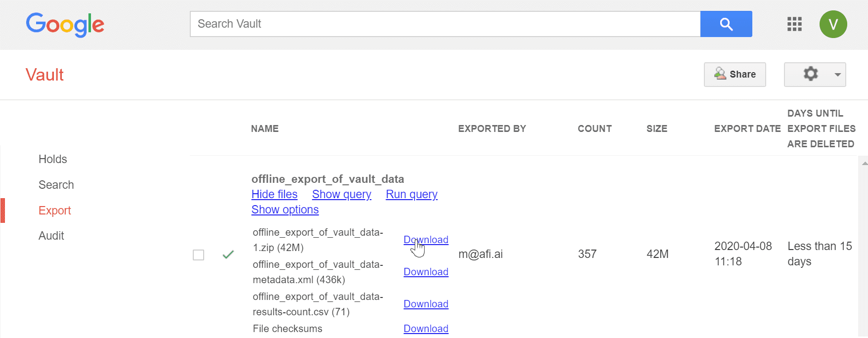Click the scrollbar up arrow
The image size is (868, 338).
864,164
